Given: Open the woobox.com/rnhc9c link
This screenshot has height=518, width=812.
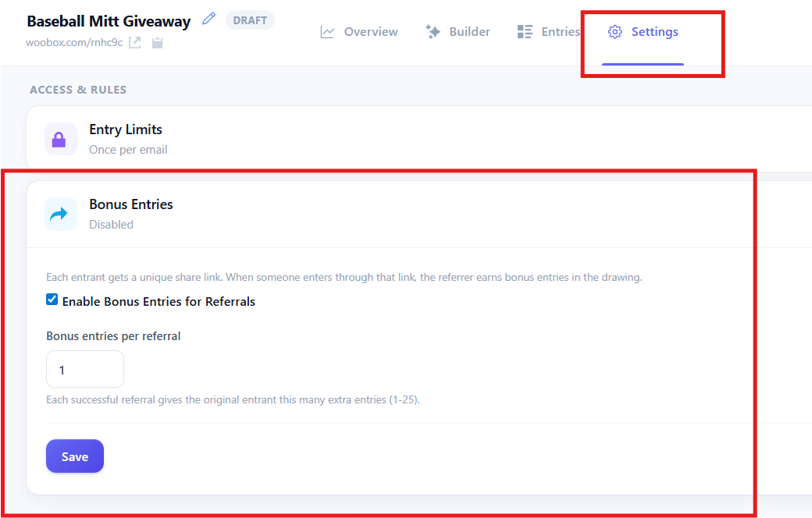Looking at the screenshot, I should pyautogui.click(x=75, y=42).
